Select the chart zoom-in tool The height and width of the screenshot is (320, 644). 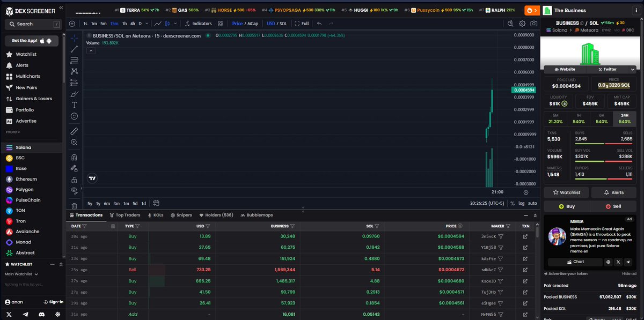pos(74,142)
